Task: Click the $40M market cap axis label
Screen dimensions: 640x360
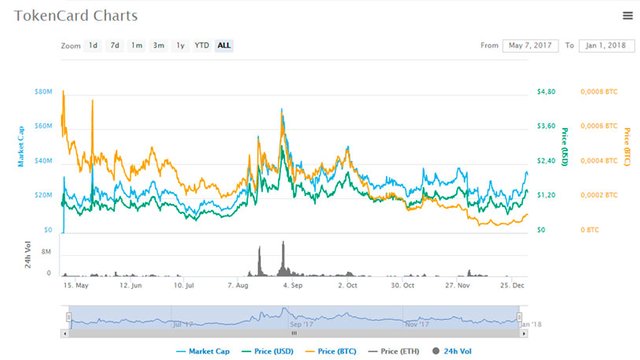Action: pyautogui.click(x=43, y=161)
